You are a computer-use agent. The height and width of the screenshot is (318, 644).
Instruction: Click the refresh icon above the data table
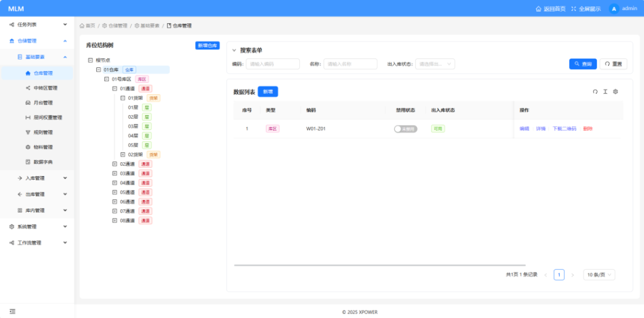pos(595,92)
